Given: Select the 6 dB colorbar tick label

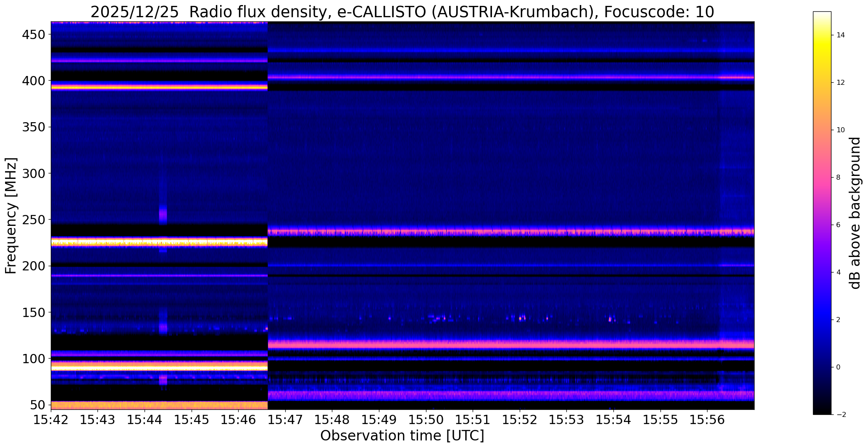Looking at the screenshot, I should (839, 225).
